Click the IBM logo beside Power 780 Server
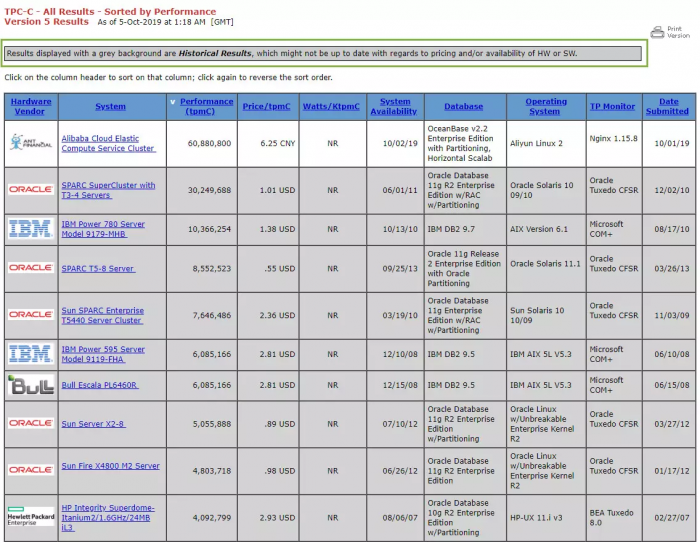 click(31, 229)
